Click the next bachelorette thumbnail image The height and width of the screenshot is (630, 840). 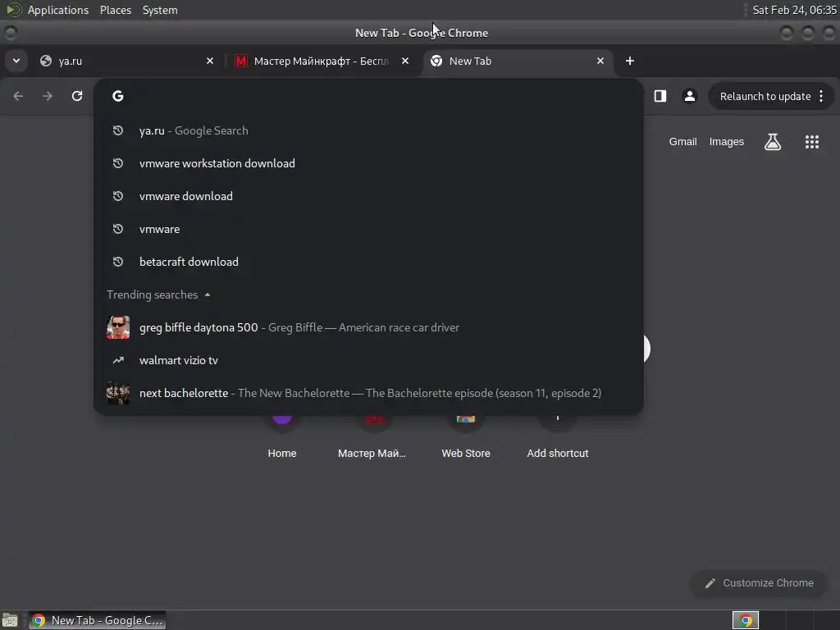tap(118, 393)
